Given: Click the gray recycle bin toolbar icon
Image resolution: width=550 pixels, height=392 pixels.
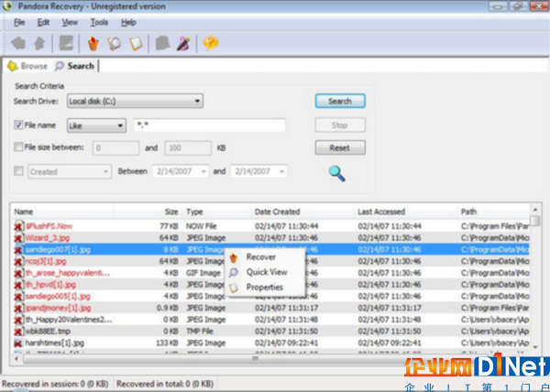Looking at the screenshot, I should tap(162, 43).
